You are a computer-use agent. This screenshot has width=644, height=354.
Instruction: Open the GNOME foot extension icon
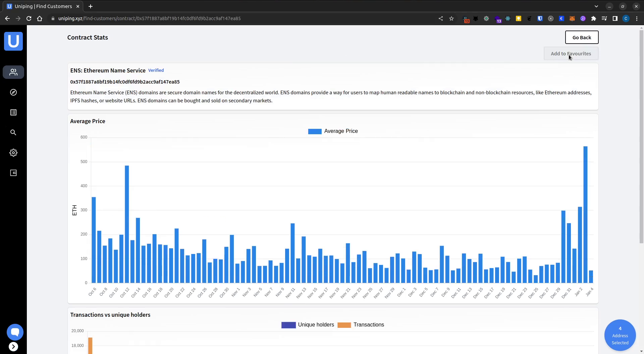click(529, 18)
